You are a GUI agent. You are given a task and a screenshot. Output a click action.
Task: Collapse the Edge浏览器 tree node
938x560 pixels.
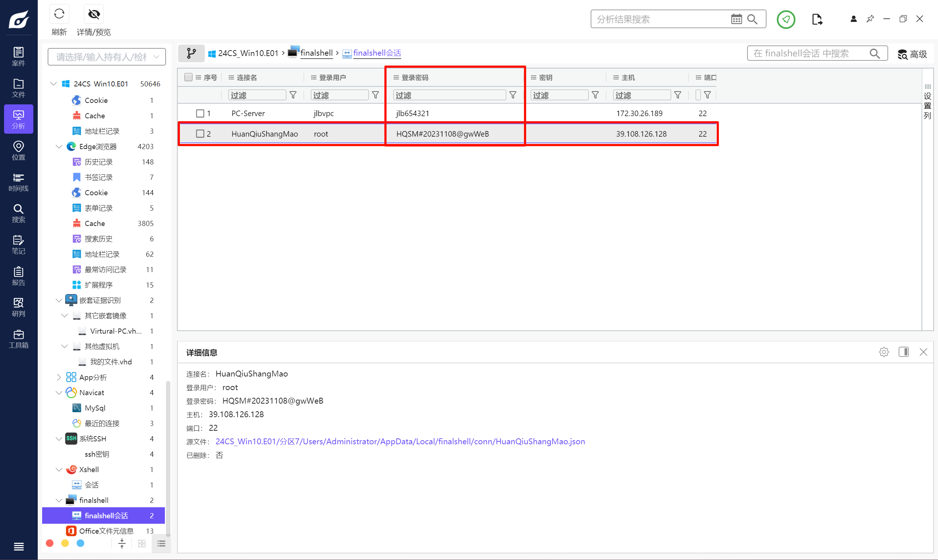pos(59,147)
